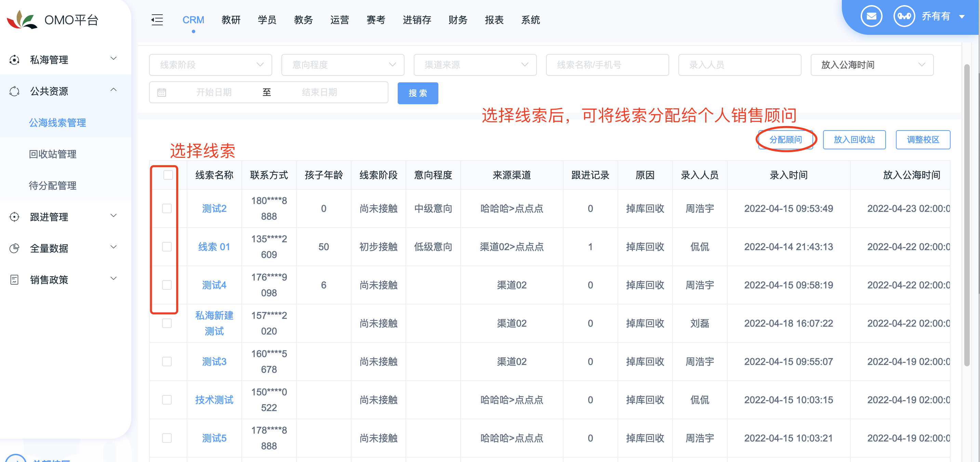Collapse the 公共资源 menu chevron
This screenshot has height=462, width=980.
[x=114, y=90]
